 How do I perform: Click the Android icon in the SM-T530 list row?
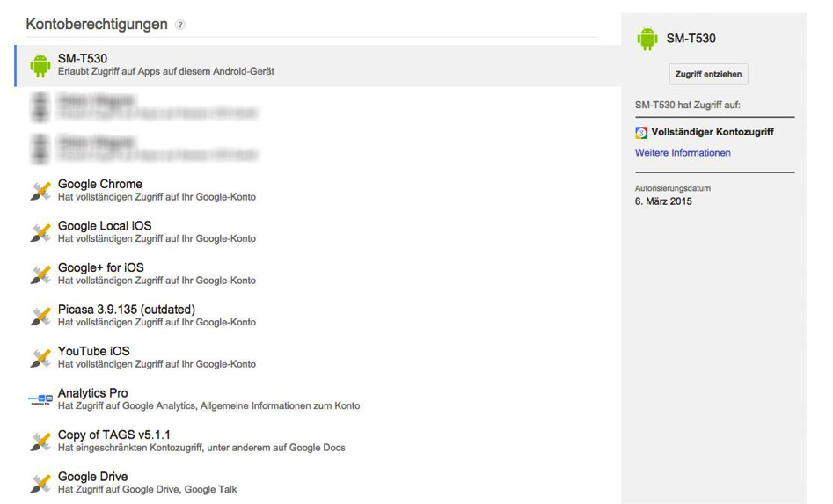pyautogui.click(x=40, y=65)
